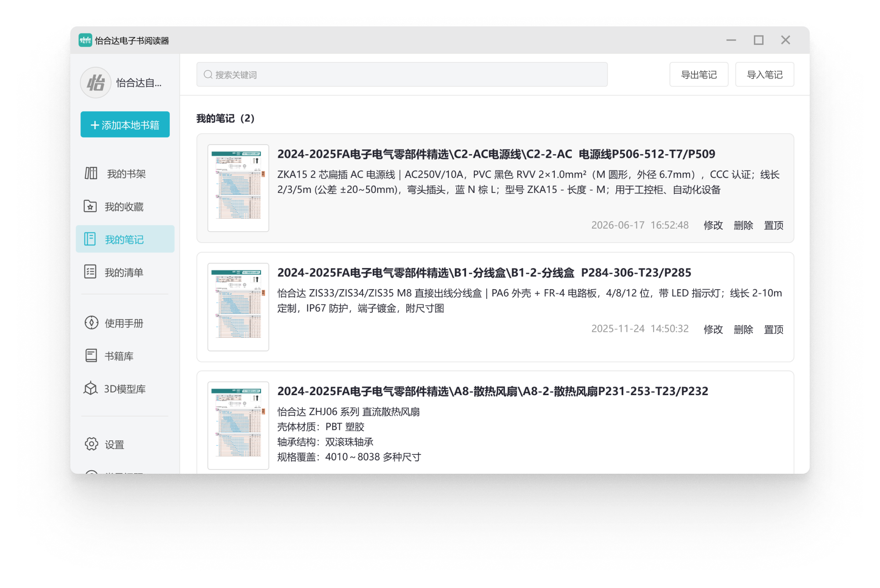880x588 pixels.
Task: Click the 我的清单 checklist icon
Action: tap(90, 272)
